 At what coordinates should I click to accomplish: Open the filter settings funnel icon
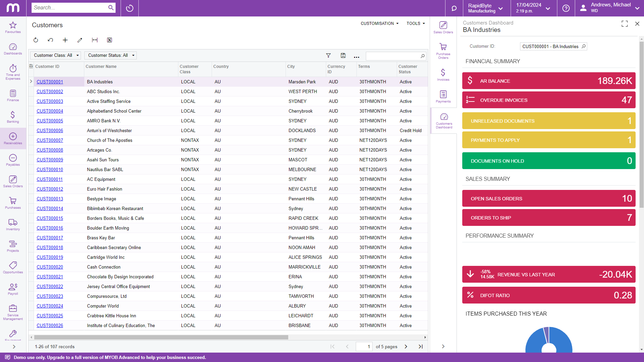(x=328, y=55)
